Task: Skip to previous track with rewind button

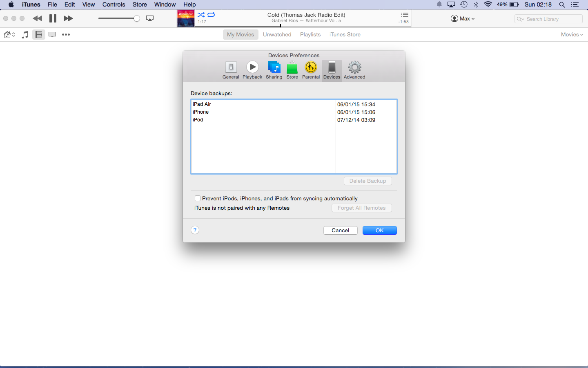Action: click(38, 18)
